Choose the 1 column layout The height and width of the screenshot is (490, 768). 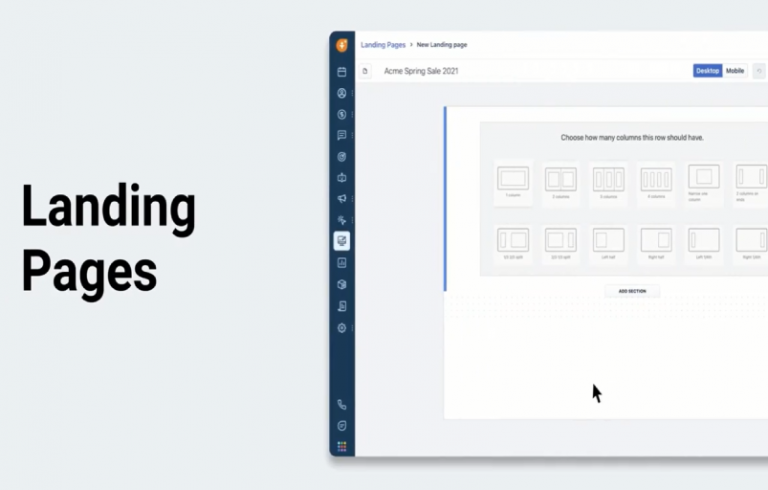click(x=513, y=179)
